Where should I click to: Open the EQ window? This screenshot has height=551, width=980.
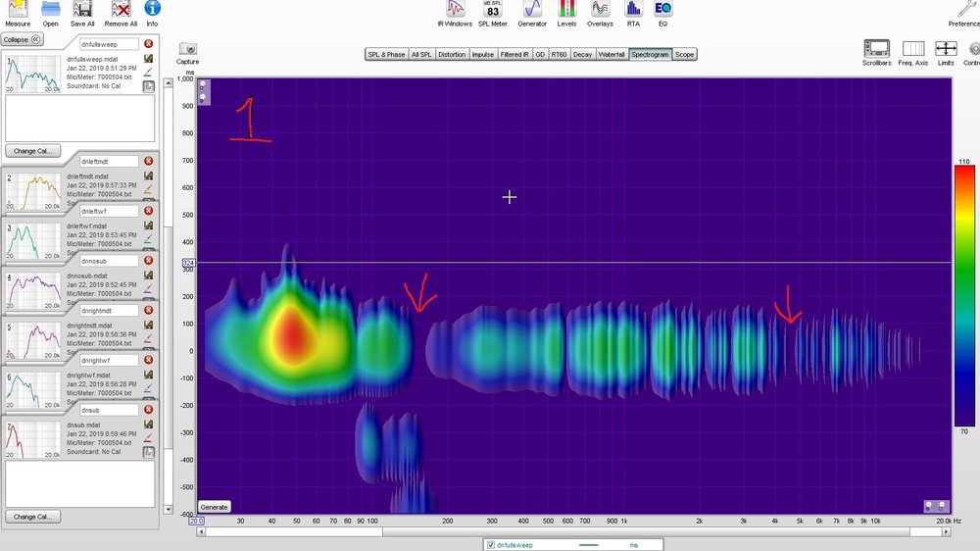pyautogui.click(x=662, y=13)
